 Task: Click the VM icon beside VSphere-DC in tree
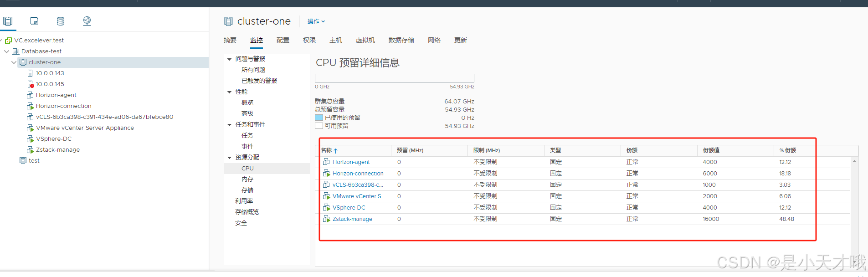tap(30, 139)
